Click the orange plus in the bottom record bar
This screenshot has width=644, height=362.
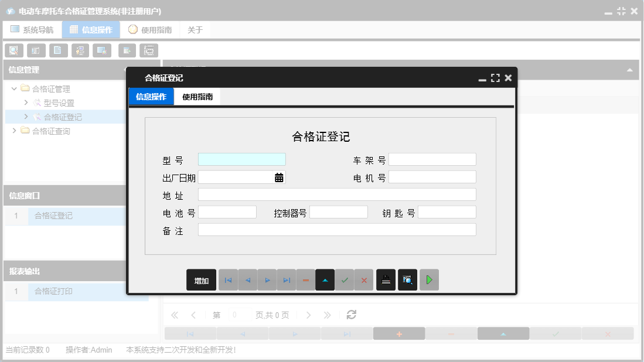pyautogui.click(x=400, y=333)
